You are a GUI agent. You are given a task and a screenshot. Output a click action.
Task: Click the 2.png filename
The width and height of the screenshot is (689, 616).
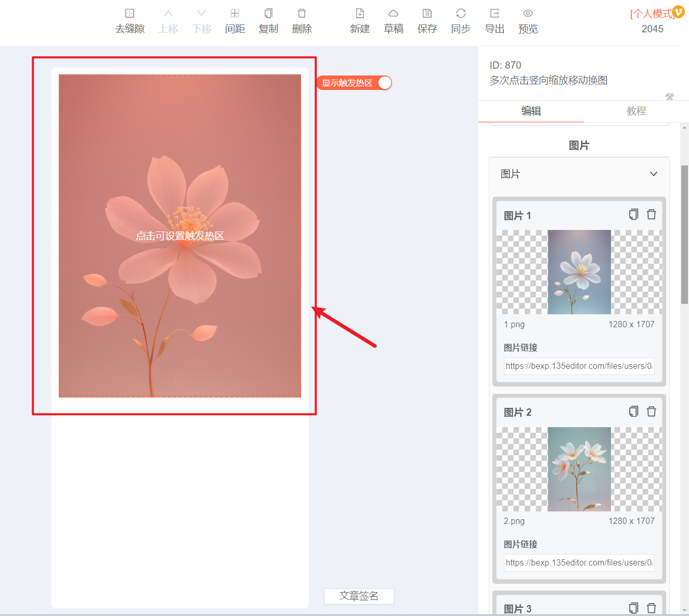tap(514, 521)
